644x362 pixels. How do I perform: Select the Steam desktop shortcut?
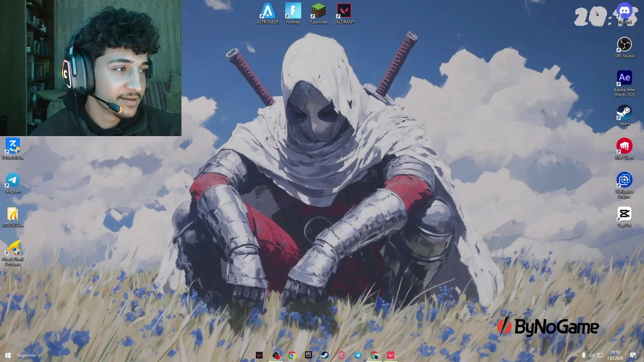pos(624,115)
